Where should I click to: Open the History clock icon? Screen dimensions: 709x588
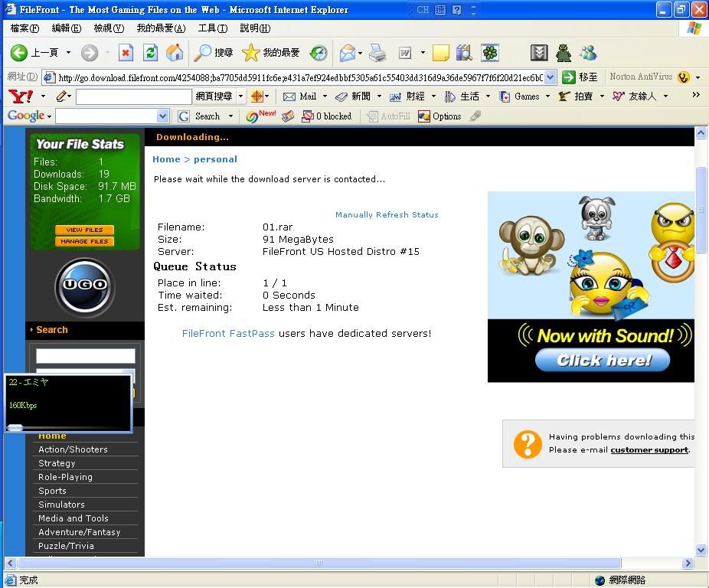(x=319, y=53)
